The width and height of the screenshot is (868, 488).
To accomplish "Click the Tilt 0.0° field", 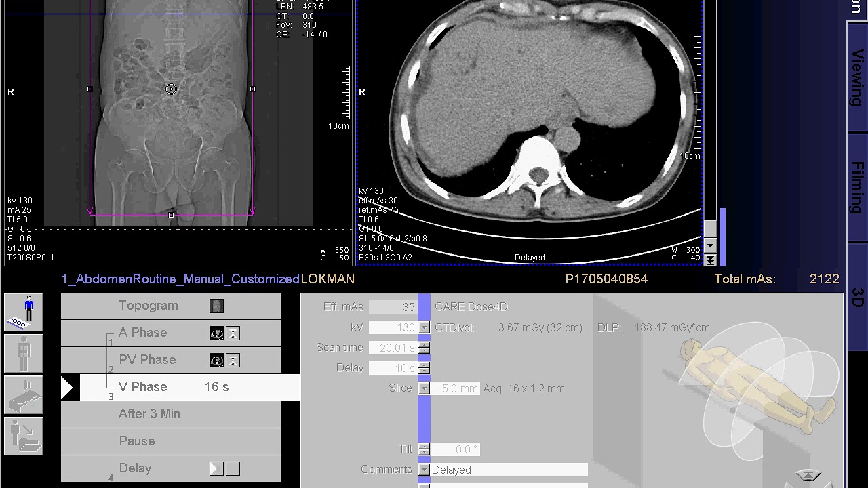I will [x=456, y=449].
